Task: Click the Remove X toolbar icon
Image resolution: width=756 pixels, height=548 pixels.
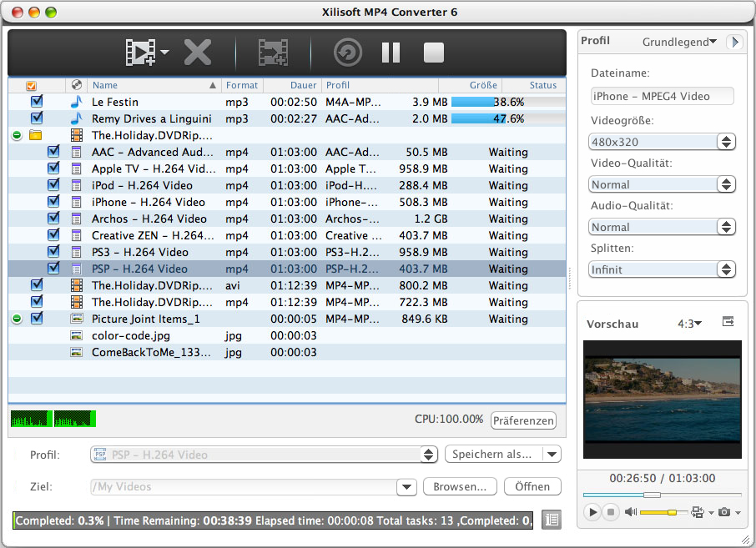Action: 198,52
